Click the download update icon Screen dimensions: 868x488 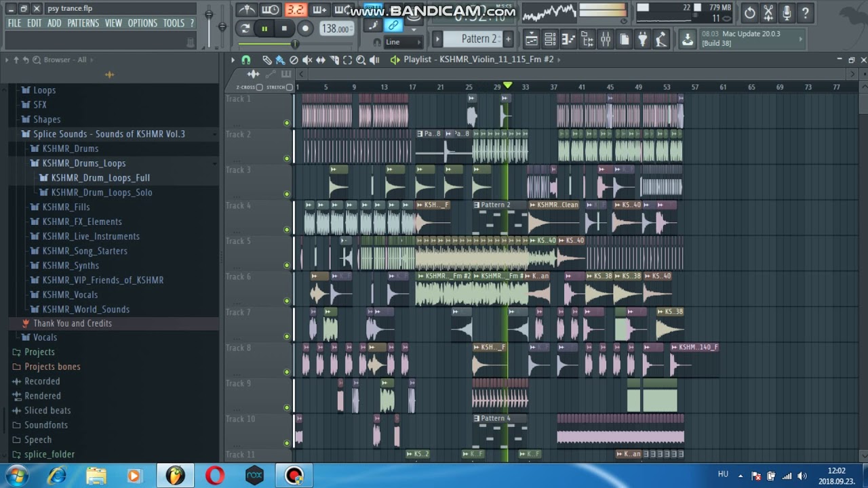(688, 39)
